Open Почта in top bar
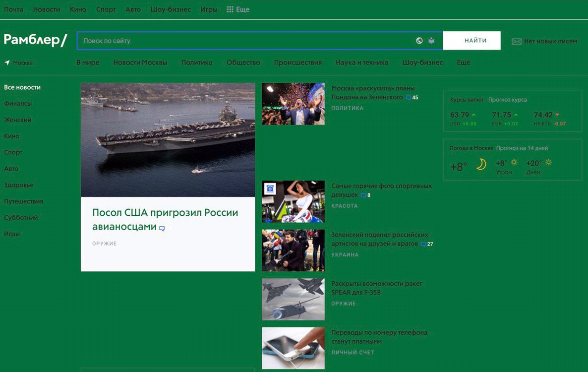The height and width of the screenshot is (372, 588). tap(13, 9)
